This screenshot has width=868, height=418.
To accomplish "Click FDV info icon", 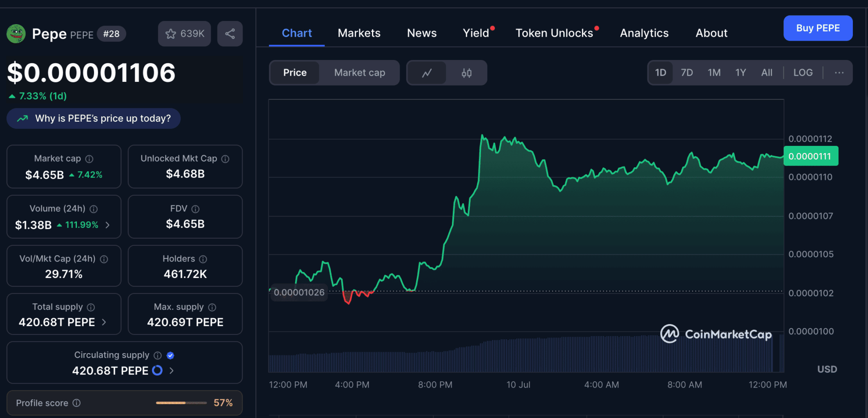I will (196, 209).
